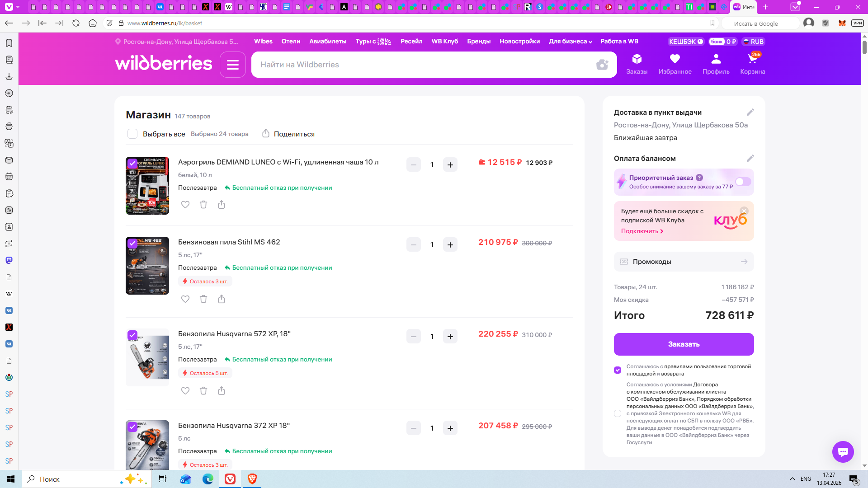This screenshot has width=868, height=488.
Task: Check Выбрать все checkbox
Action: pos(132,134)
